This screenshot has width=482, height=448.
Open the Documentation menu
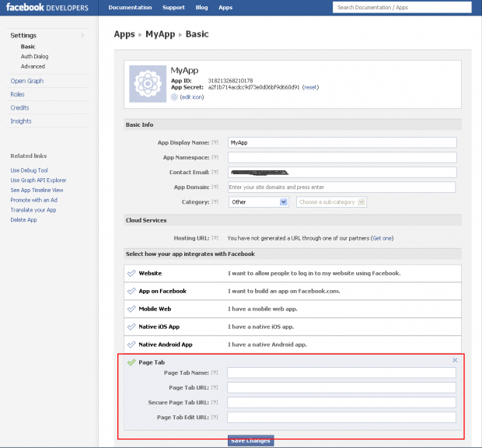tap(130, 7)
